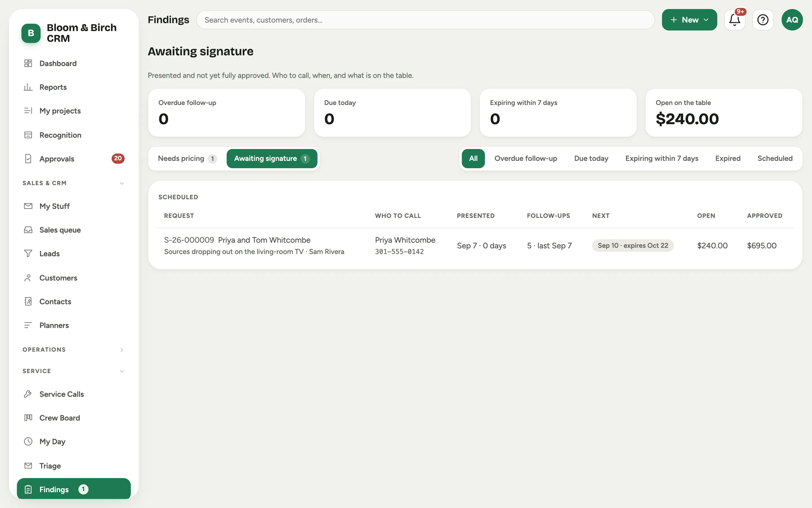Click the help question mark icon
This screenshot has height=508, width=812.
763,20
